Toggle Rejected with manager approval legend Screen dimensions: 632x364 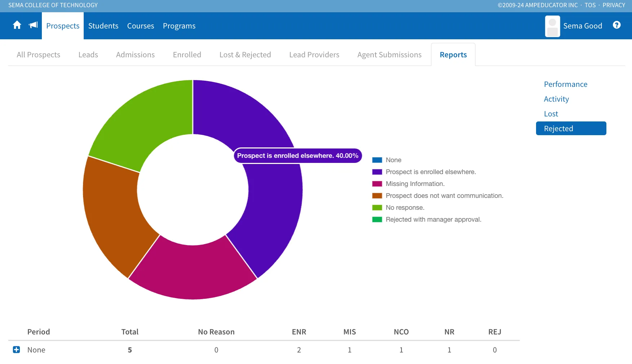tap(433, 219)
